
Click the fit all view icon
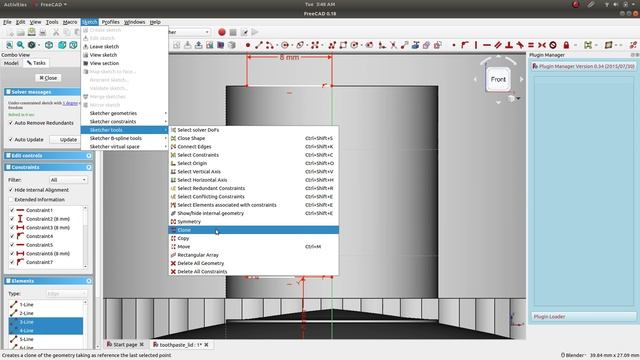[9, 45]
